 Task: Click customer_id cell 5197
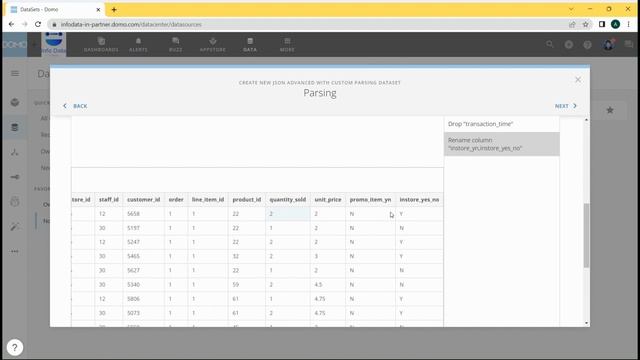coord(144,228)
